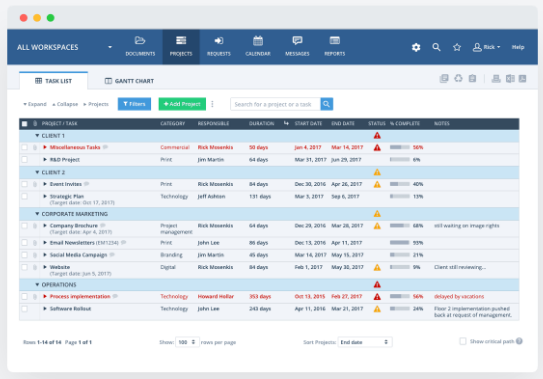543x379 pixels.
Task: Collapse the CLIENT 2 group
Action: (37, 172)
